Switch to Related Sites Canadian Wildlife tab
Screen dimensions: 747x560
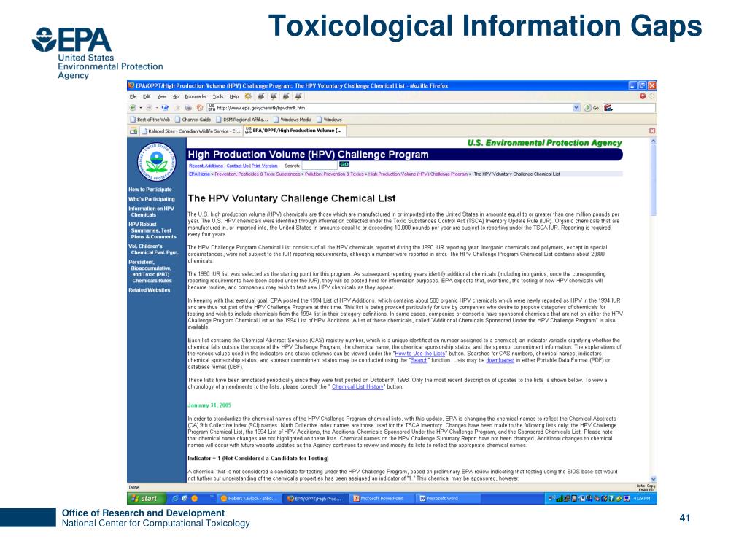(191, 131)
